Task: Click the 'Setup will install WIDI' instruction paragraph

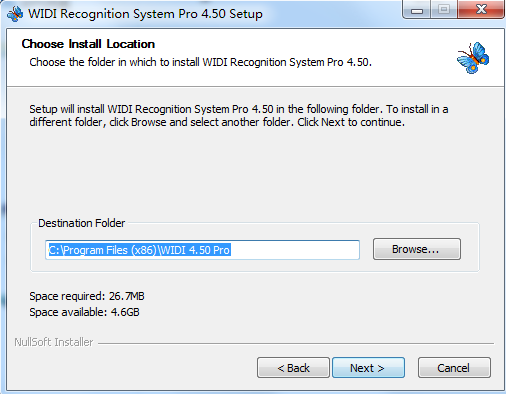Action: (239, 116)
